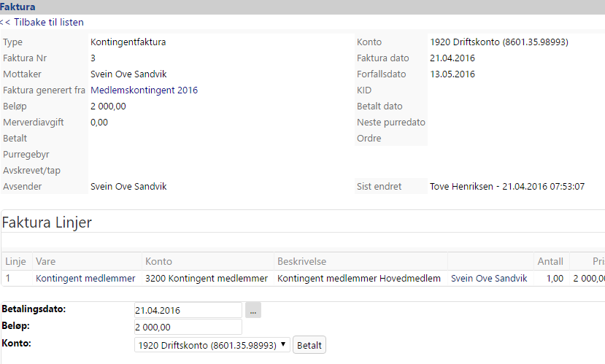Click the Antall column header
This screenshot has height=364, width=605.
tap(550, 261)
